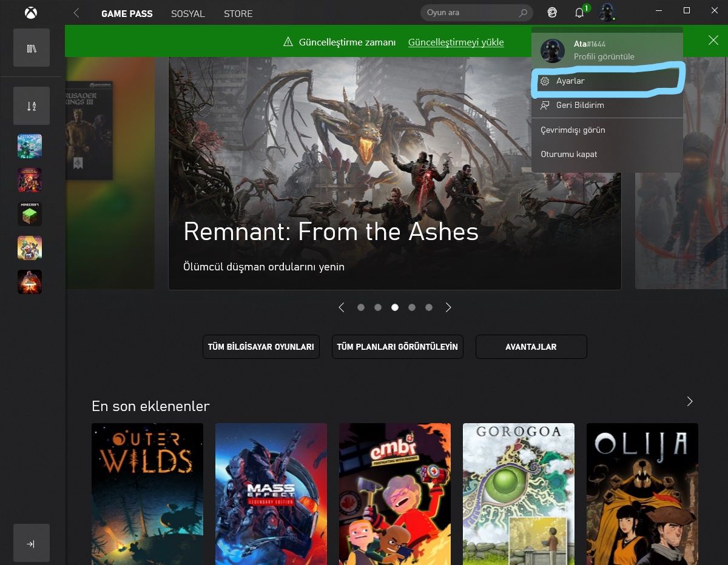Click Ölümcül düşman ordularını yenin subtitle
The width and height of the screenshot is (728, 565).
click(x=264, y=266)
